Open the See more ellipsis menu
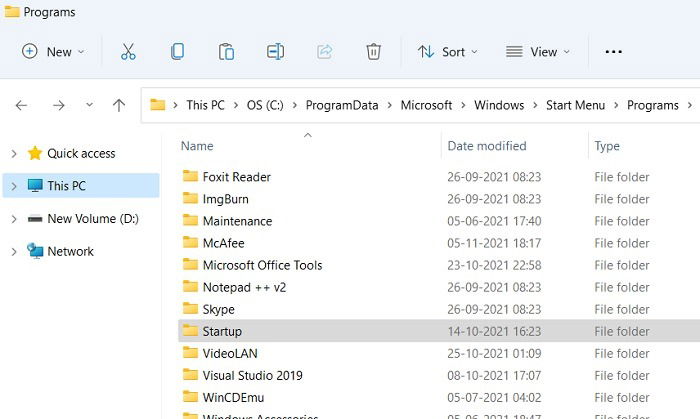This screenshot has width=700, height=419. [613, 52]
